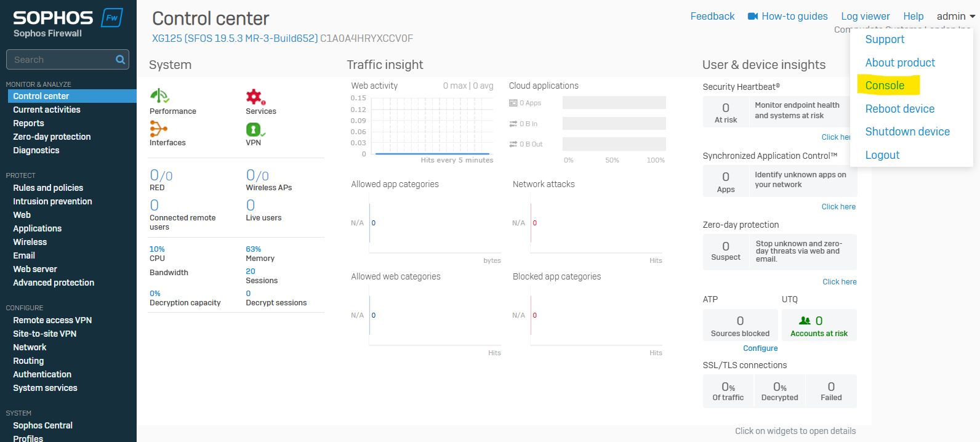Focus the sidebar Search field
Screen dimensions: 980x442
tap(68, 60)
